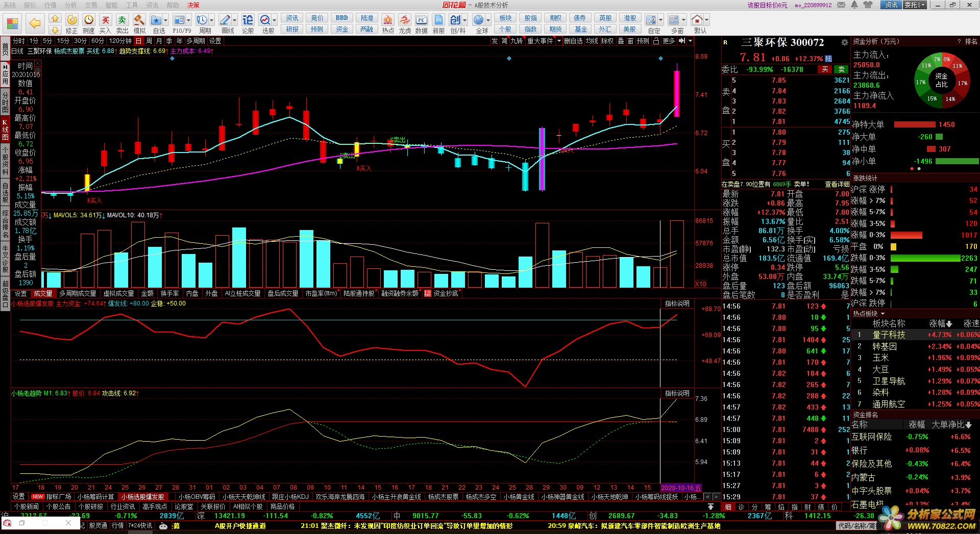Open the 重大事件 dropdown arrow
Image resolution: width=980 pixels, height=534 pixels.
[x=559, y=41]
